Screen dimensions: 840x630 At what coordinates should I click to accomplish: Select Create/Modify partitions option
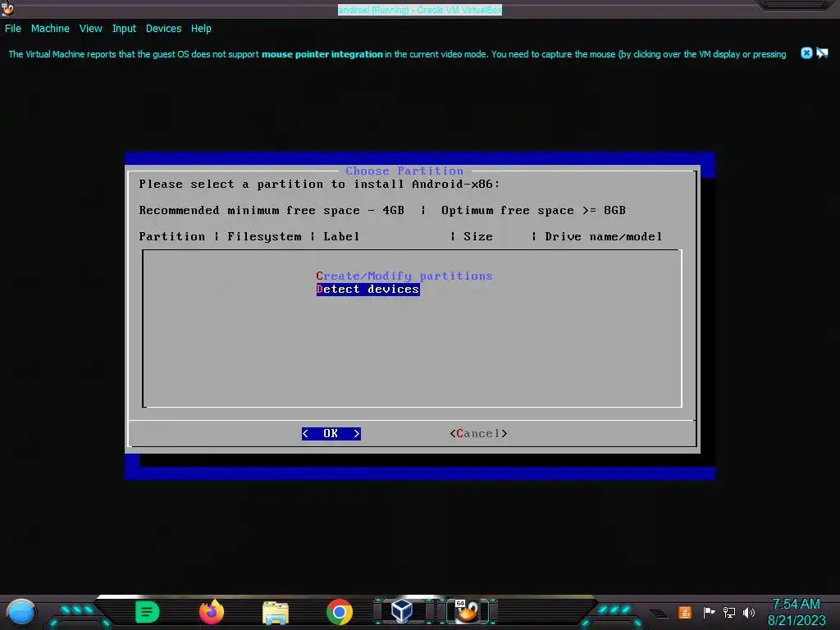(404, 276)
